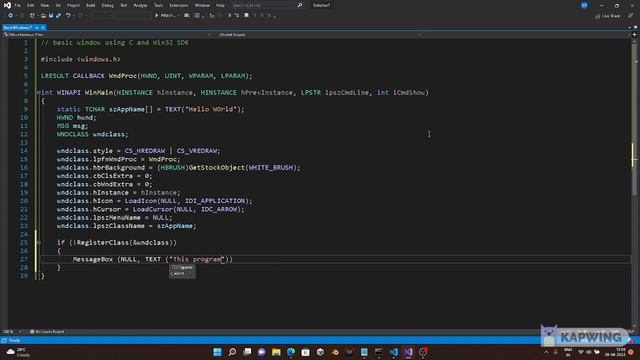
Task: Click the No issues found indicator
Action: click(47, 332)
